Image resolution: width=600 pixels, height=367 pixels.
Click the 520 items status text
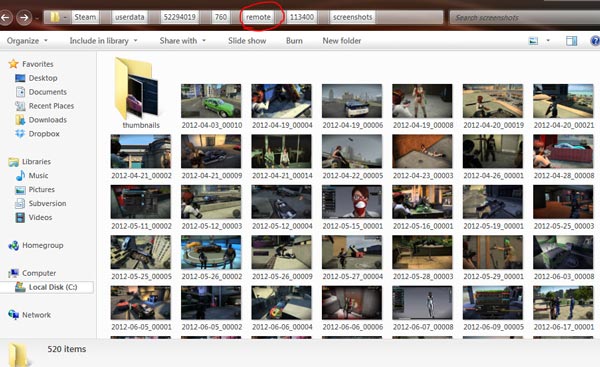tap(67, 349)
